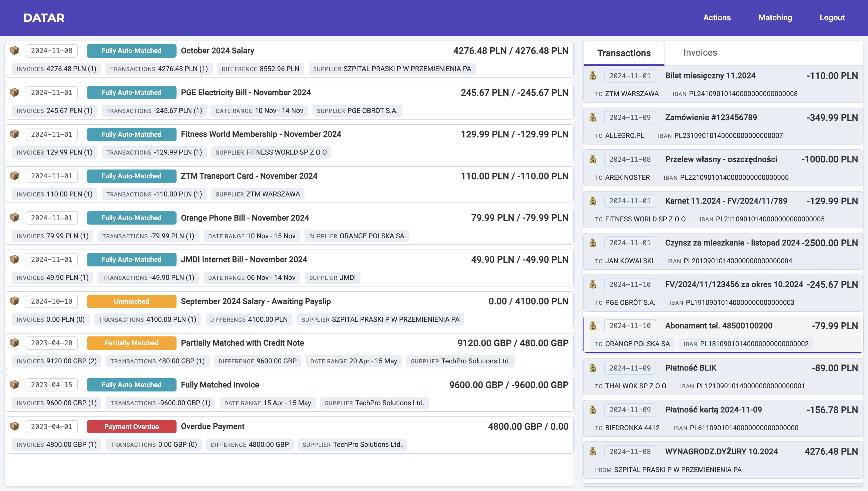The width and height of the screenshot is (868, 491).
Task: Click the 4800.00 GBP / 0.00 amount
Action: 528,426
